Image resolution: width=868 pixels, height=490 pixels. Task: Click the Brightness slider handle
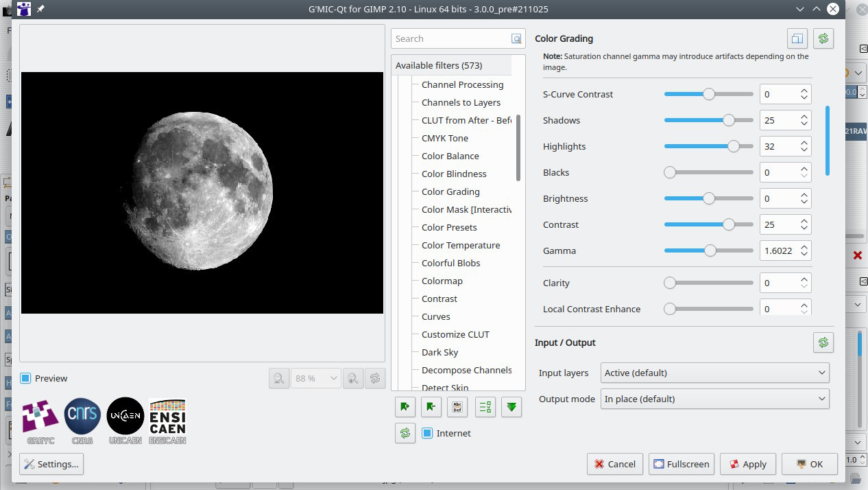pos(709,198)
